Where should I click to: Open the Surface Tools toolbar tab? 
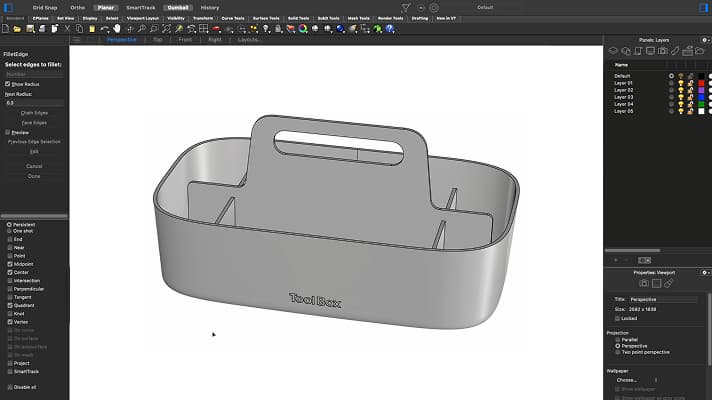[x=265, y=18]
